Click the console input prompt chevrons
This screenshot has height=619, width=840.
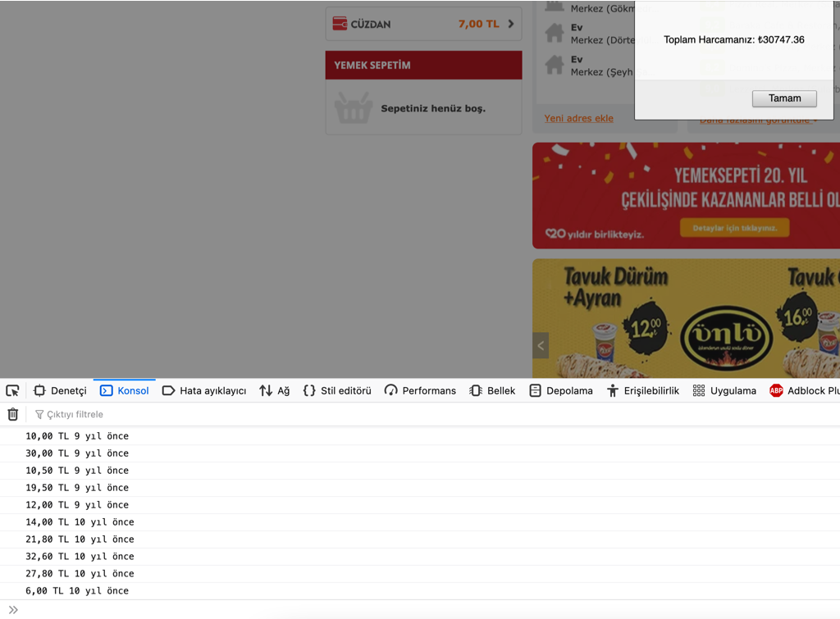[x=13, y=610]
